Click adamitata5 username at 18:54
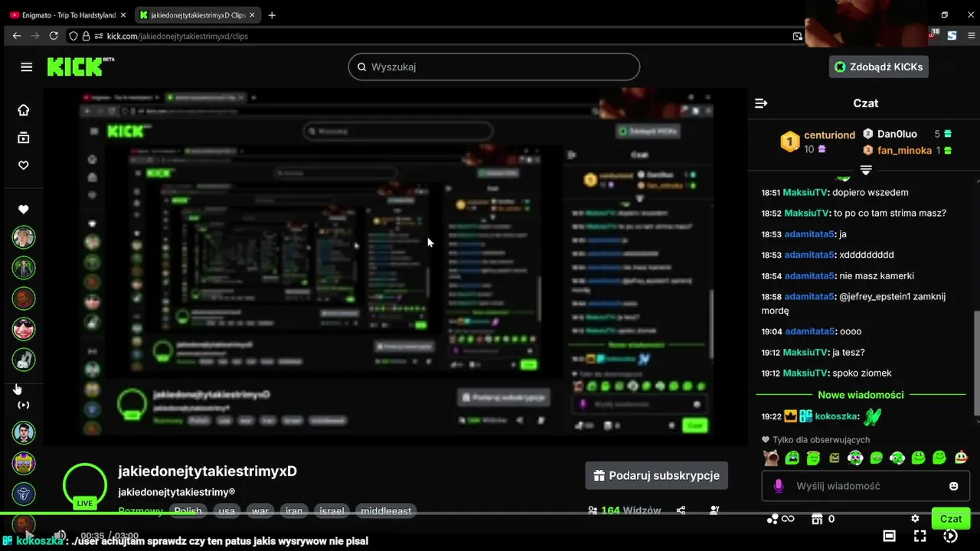980x551 pixels. point(809,275)
